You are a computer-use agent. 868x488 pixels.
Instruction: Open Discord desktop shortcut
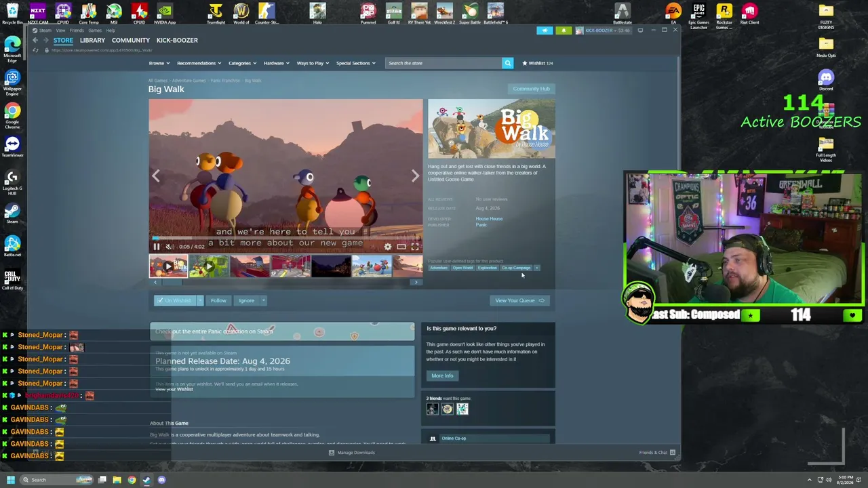(x=825, y=80)
